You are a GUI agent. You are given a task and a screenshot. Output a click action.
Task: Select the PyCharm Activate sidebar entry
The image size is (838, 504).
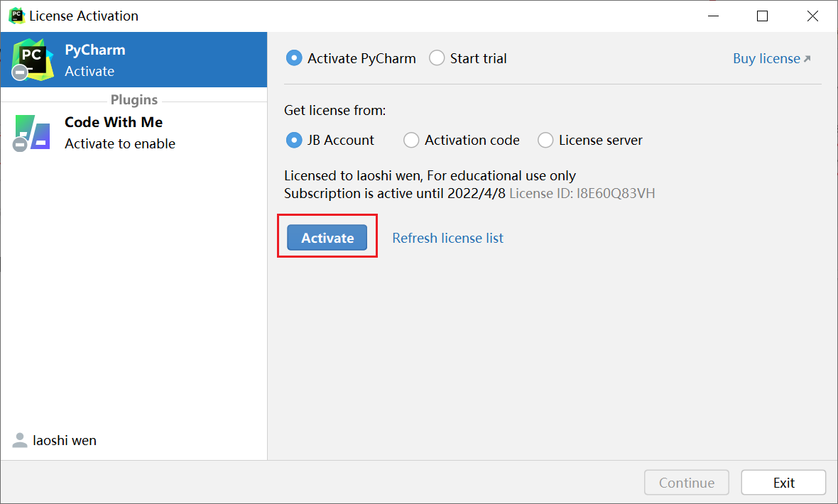[134, 60]
